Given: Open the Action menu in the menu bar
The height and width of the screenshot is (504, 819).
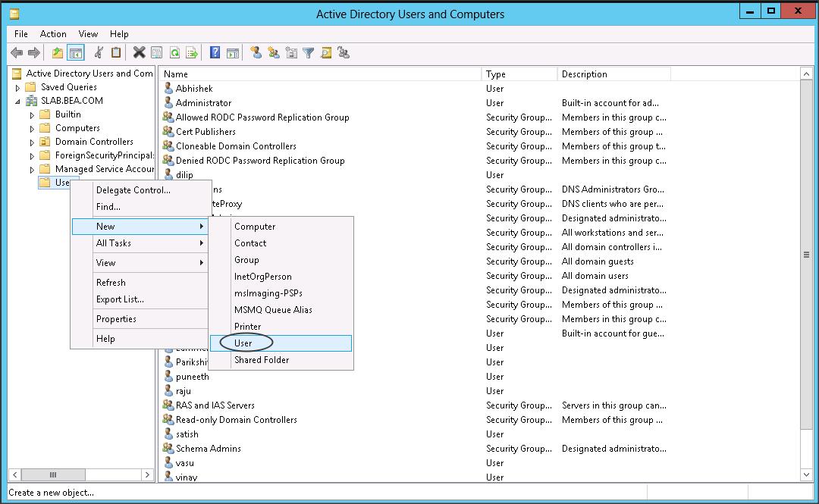Looking at the screenshot, I should coord(53,34).
